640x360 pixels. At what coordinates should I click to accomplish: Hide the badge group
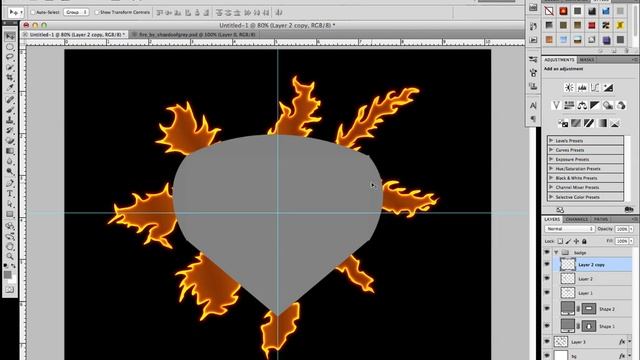coord(547,253)
